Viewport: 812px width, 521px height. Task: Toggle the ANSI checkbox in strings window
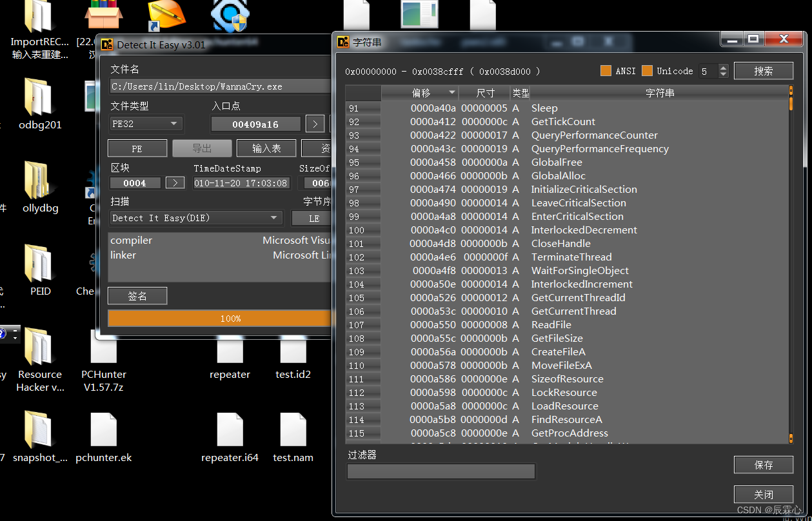[606, 71]
